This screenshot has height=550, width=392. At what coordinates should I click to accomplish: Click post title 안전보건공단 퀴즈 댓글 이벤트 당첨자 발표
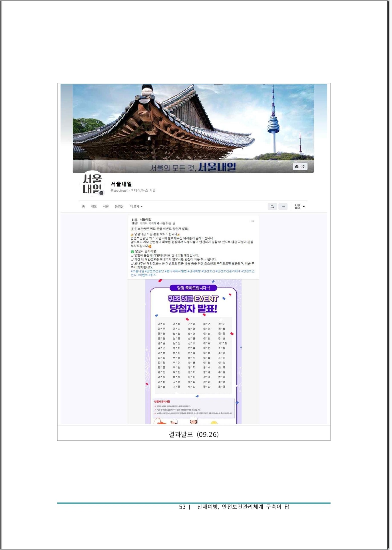(160, 229)
